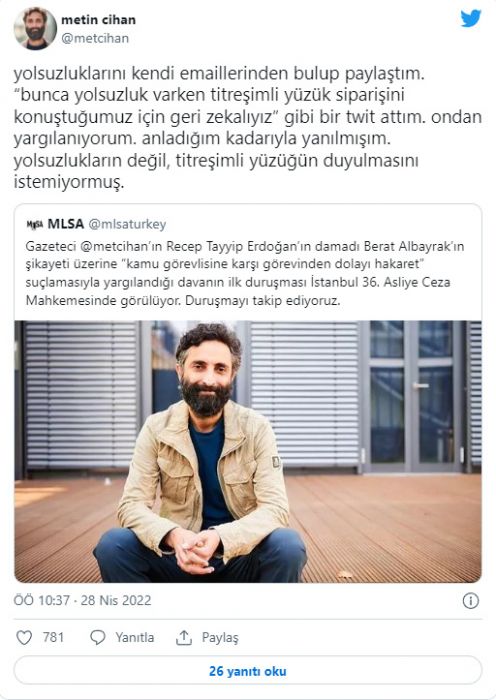Visit the @metcihan handle link

[95, 38]
